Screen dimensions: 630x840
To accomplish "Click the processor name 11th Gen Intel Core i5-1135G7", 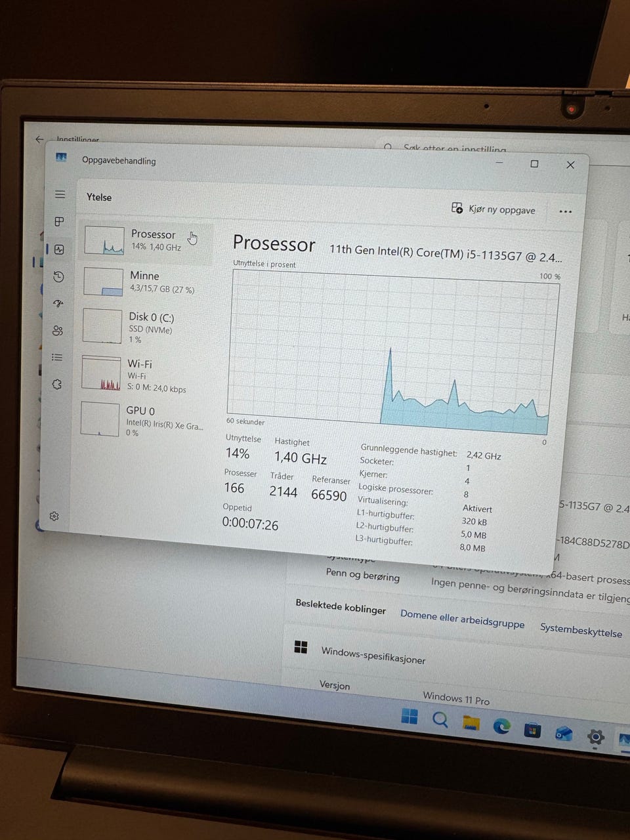I will (x=446, y=253).
